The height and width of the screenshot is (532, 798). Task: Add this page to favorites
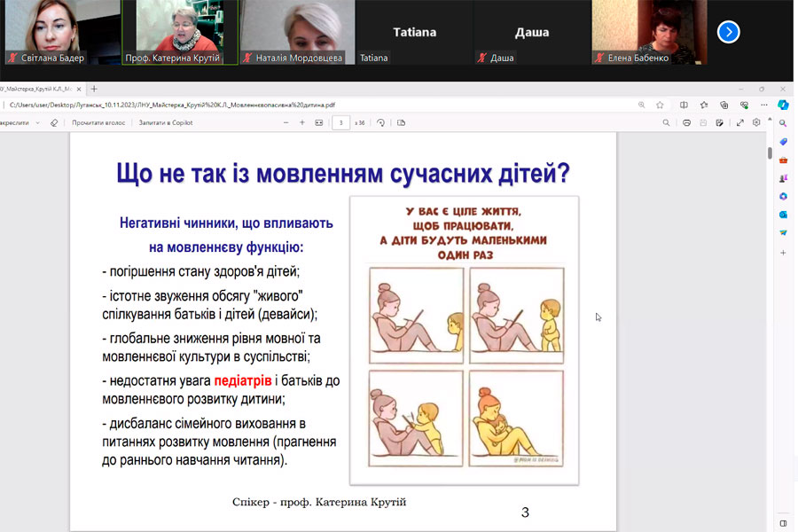pyautogui.click(x=660, y=105)
